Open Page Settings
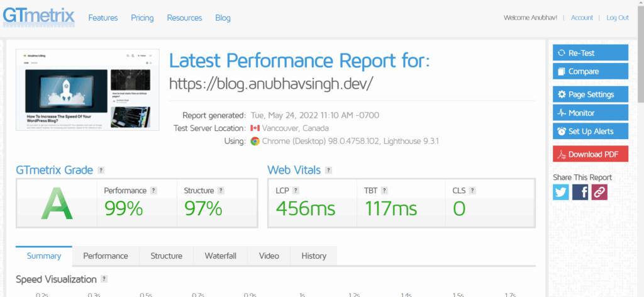Image resolution: width=644 pixels, height=297 pixels. pos(590,94)
